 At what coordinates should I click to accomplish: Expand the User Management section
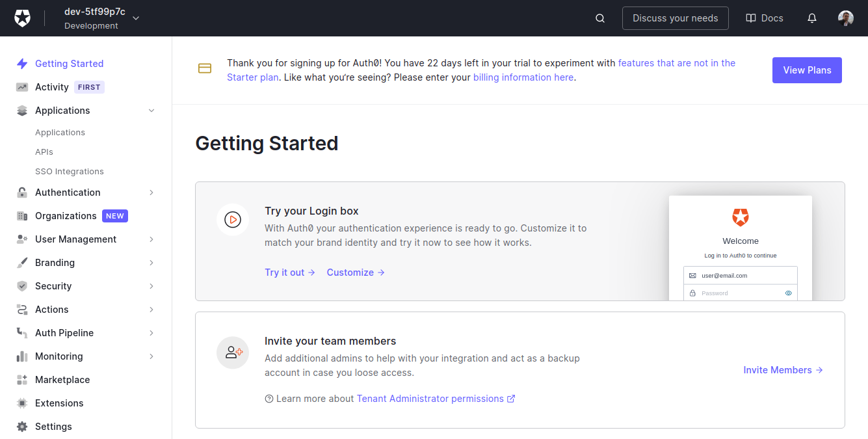151,239
